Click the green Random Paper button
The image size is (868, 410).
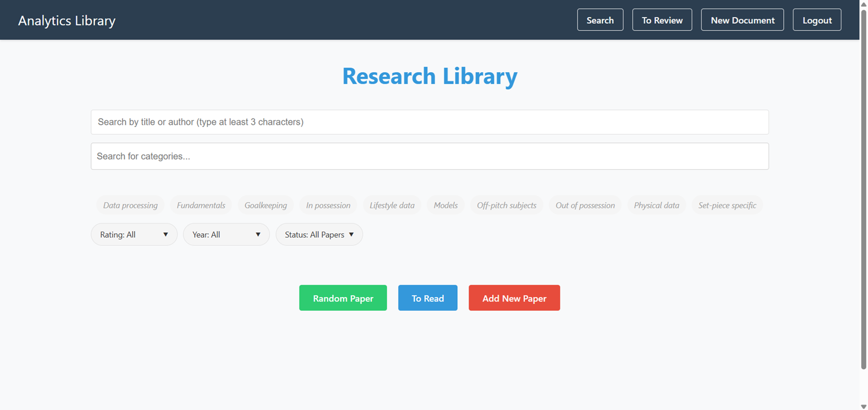343,298
